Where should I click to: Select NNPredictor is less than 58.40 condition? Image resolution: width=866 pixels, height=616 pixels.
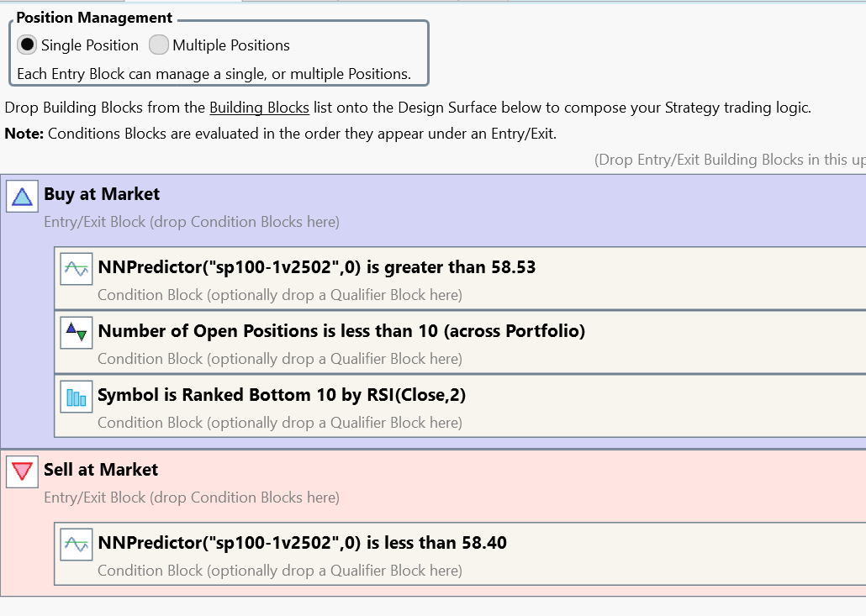(x=303, y=543)
